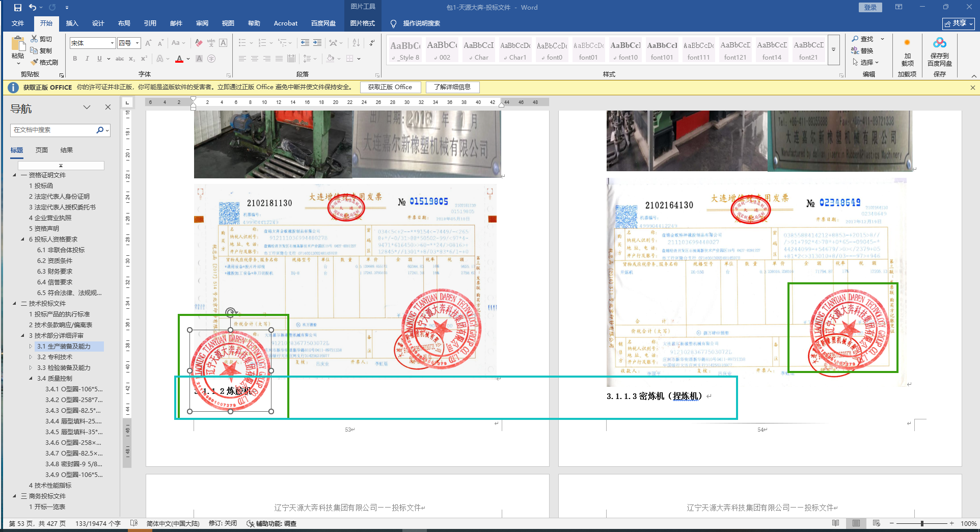This screenshot has width=980, height=532.
Task: Open the 文件 file menu
Action: click(x=18, y=23)
